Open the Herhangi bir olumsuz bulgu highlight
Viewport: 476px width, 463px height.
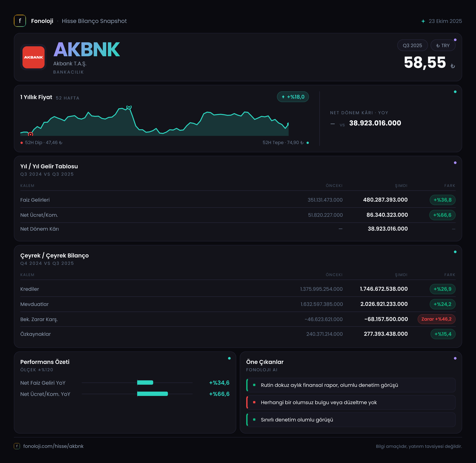click(351, 402)
